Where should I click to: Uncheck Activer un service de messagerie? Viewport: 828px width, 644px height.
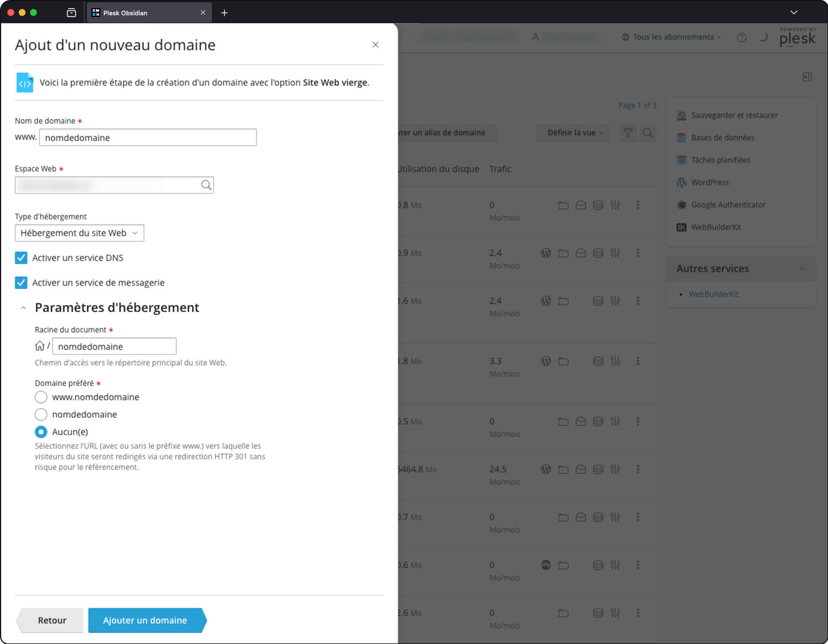point(21,283)
